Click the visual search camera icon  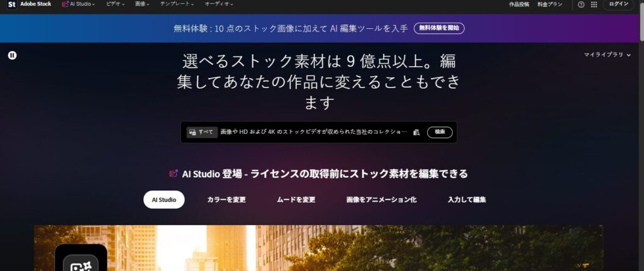click(x=416, y=132)
